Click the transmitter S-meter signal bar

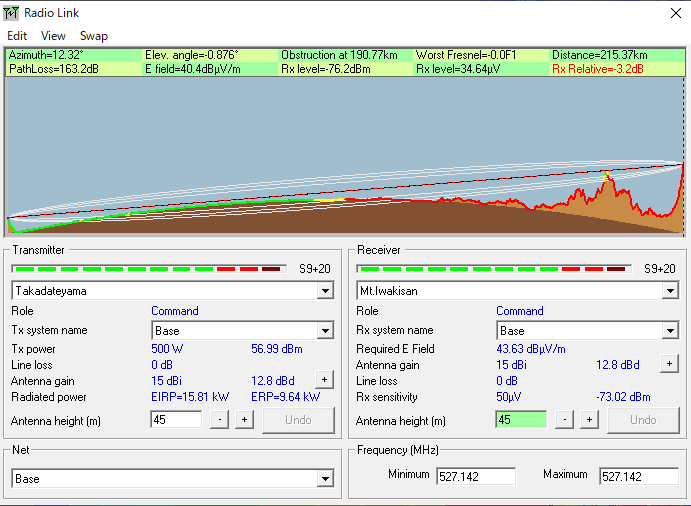(149, 269)
